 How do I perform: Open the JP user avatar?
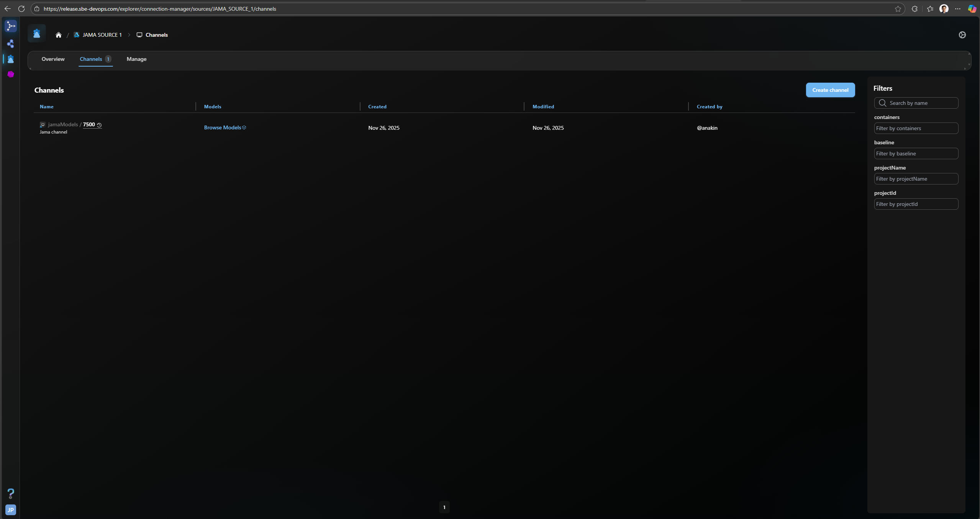(11, 509)
